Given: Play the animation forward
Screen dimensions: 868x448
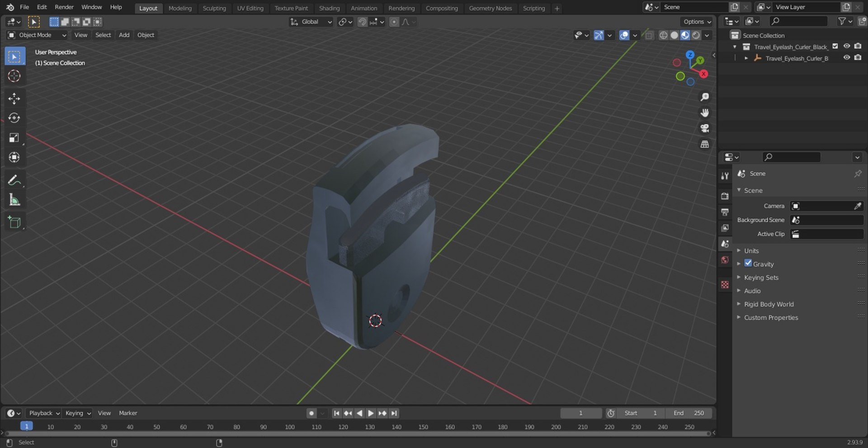Looking at the screenshot, I should [x=371, y=413].
